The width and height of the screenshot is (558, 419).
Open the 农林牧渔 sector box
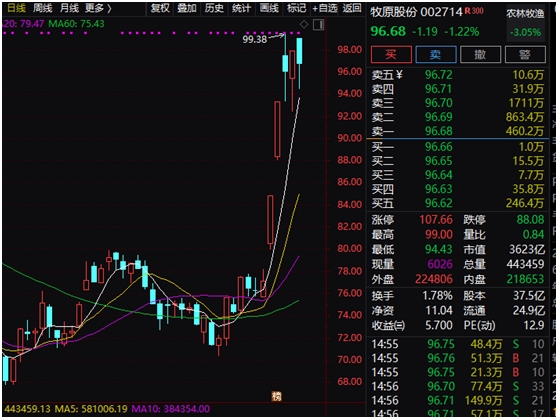tap(525, 23)
